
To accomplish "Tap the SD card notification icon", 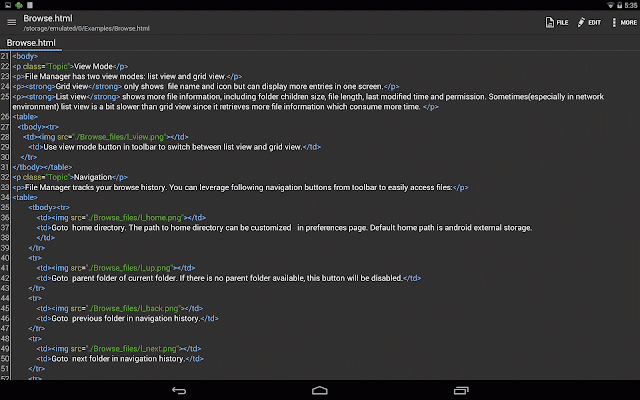I will [x=30, y=5].
